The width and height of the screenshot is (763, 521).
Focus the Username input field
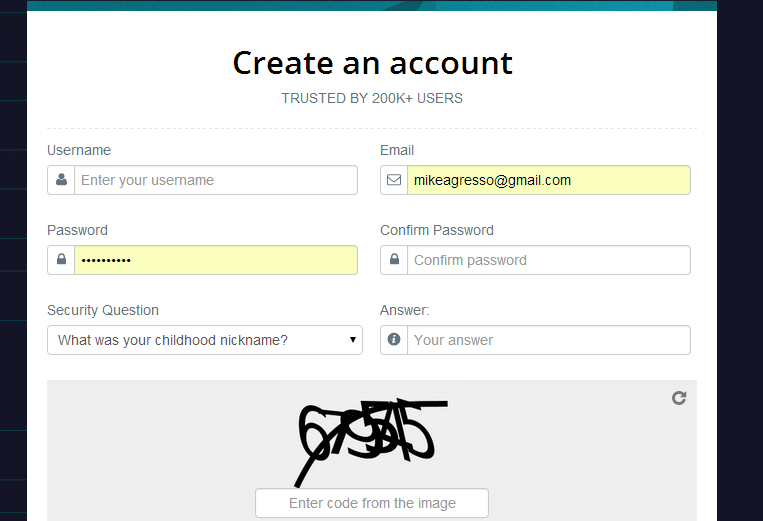point(215,180)
